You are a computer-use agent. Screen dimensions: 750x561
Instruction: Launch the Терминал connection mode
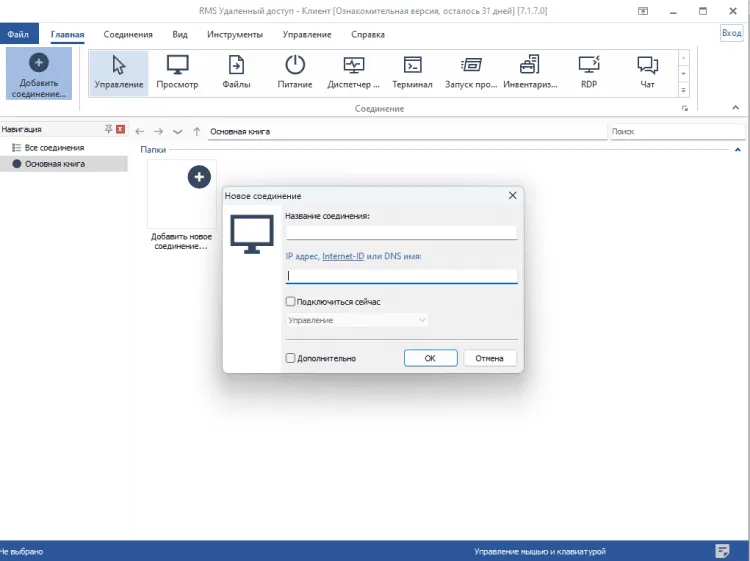(412, 72)
